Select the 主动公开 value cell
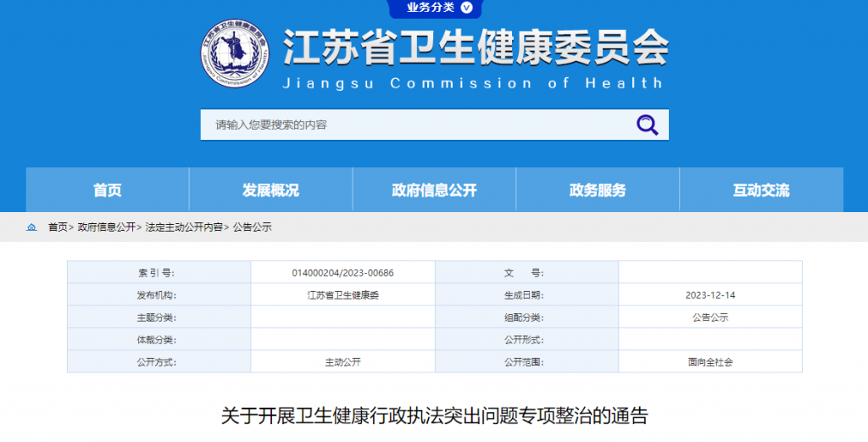This screenshot has width=868, height=442. tap(342, 361)
